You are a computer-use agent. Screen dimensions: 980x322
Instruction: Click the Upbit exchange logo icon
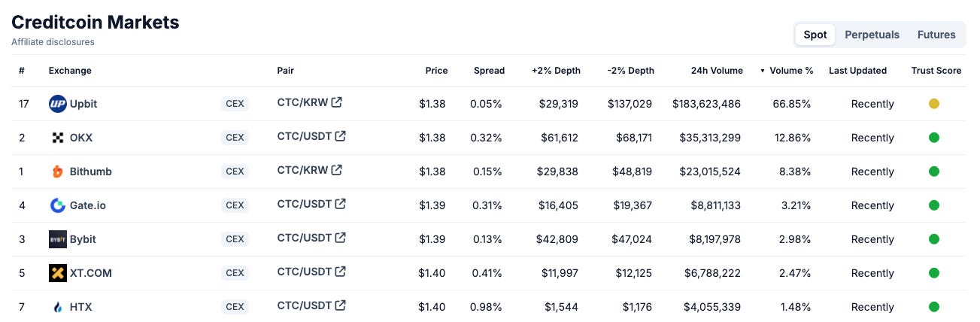(x=58, y=104)
